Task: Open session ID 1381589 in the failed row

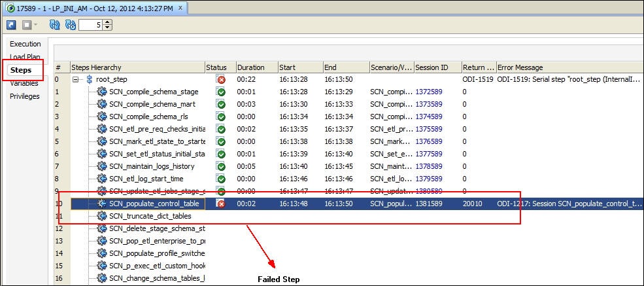Action: pyautogui.click(x=429, y=204)
